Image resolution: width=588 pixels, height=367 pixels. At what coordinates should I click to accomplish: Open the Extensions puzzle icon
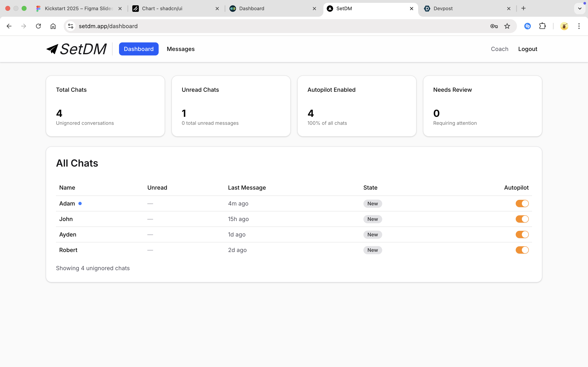pos(542,26)
